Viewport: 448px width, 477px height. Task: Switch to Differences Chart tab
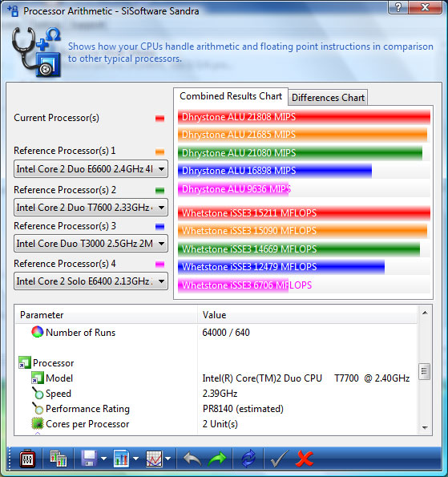328,98
